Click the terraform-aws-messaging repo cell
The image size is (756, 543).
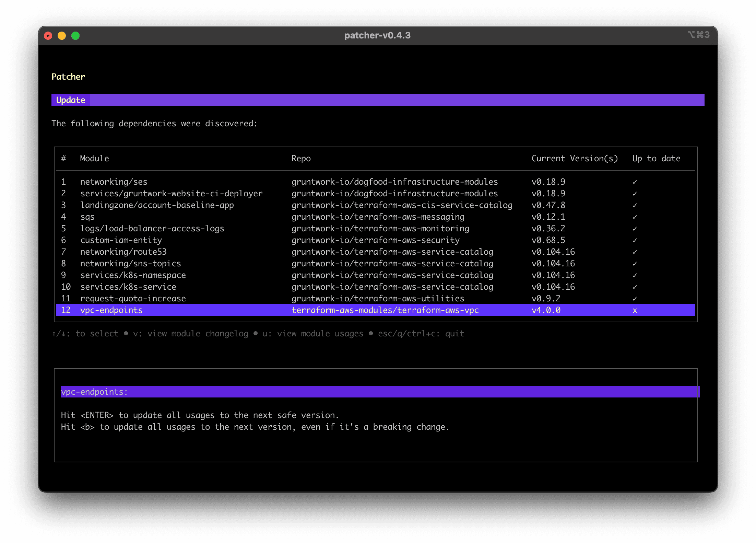(x=378, y=217)
